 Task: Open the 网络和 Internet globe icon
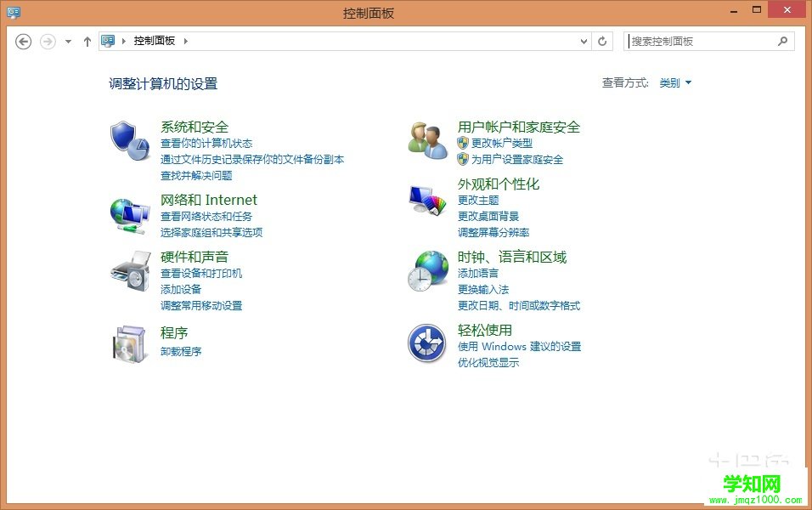pyautogui.click(x=129, y=216)
